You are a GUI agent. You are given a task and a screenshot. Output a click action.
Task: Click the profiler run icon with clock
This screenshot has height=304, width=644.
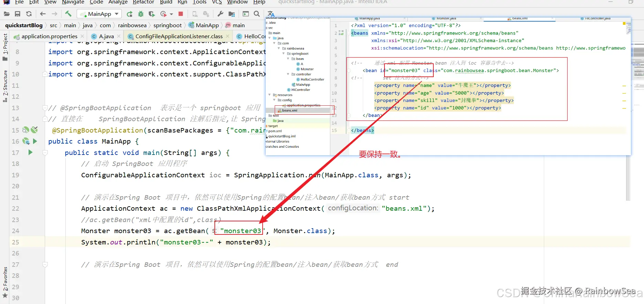click(x=163, y=14)
